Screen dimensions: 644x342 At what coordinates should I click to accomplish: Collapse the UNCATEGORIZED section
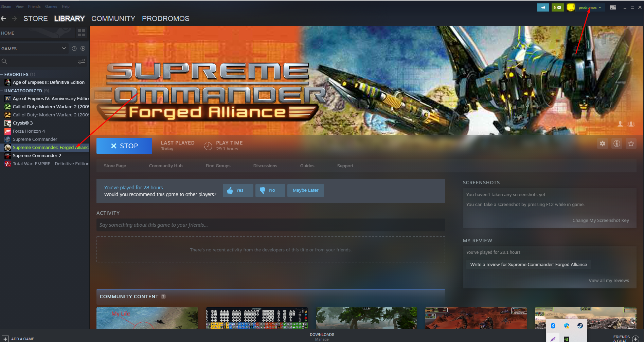2,91
